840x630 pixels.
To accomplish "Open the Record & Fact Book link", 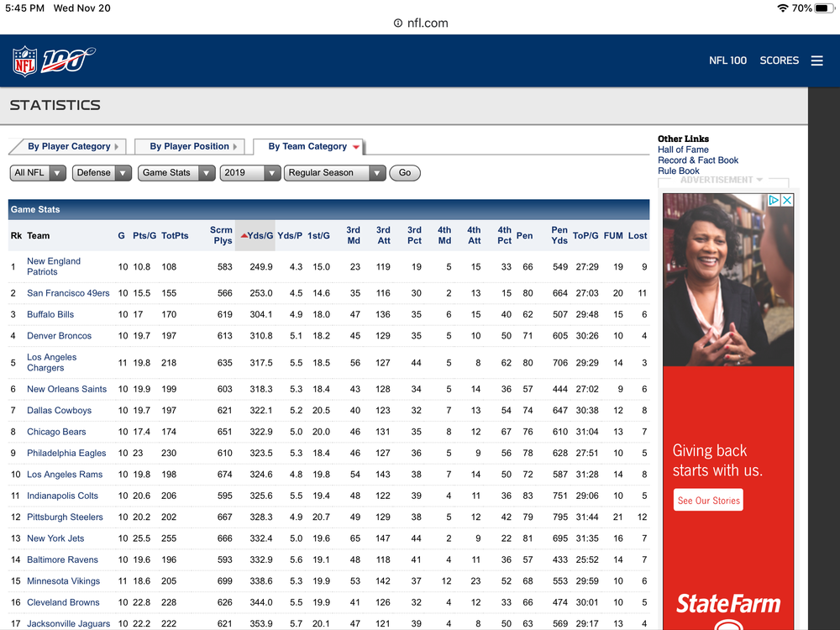I will coord(698,160).
